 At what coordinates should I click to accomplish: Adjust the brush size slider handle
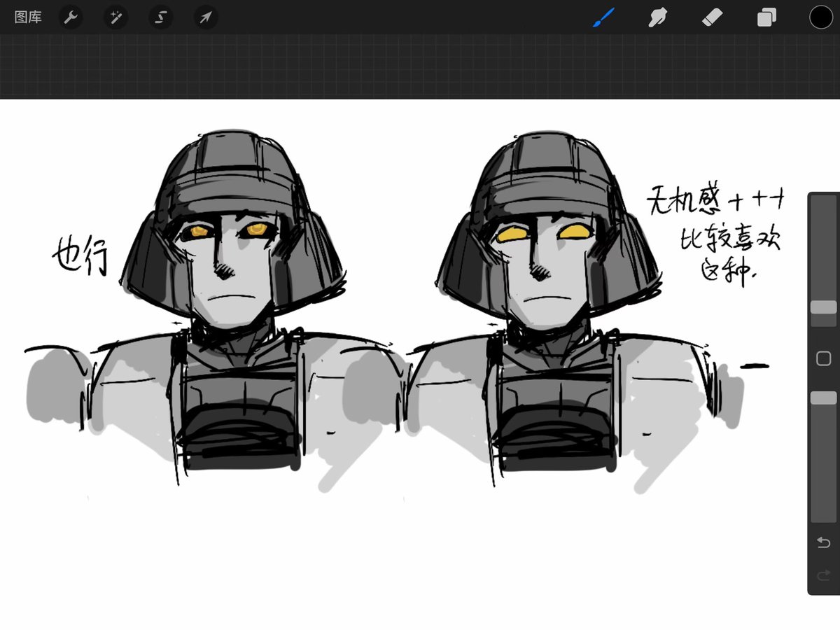823,307
